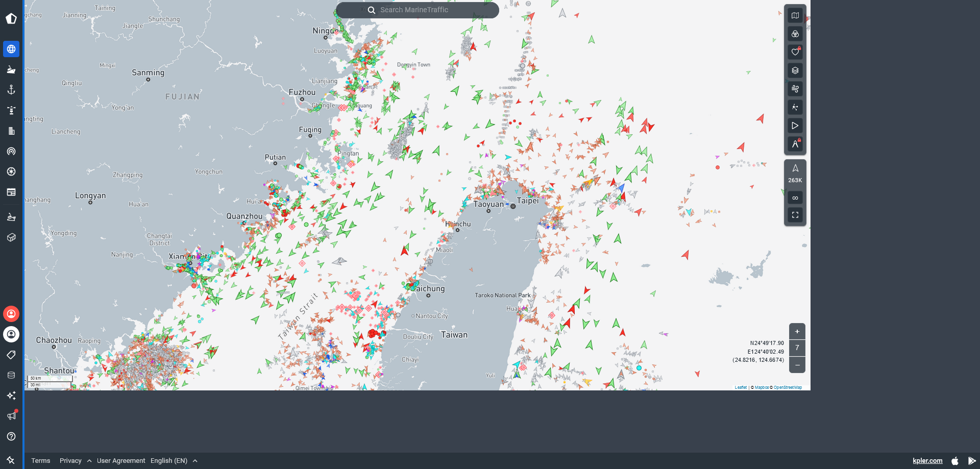Open the announcements megaphone icon
980x469 pixels.
11,416
